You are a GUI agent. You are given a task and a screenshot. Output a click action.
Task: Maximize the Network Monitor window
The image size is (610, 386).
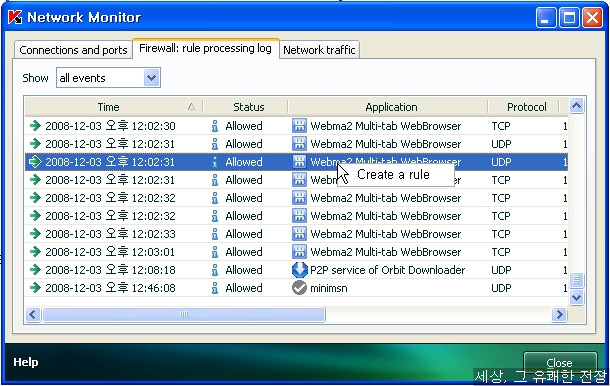[569, 17]
